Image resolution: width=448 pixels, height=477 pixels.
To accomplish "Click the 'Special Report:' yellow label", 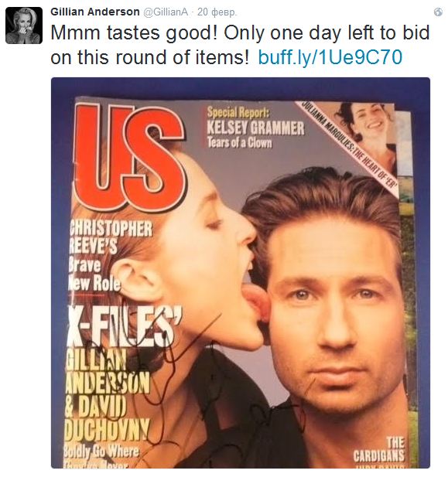I will point(238,113).
